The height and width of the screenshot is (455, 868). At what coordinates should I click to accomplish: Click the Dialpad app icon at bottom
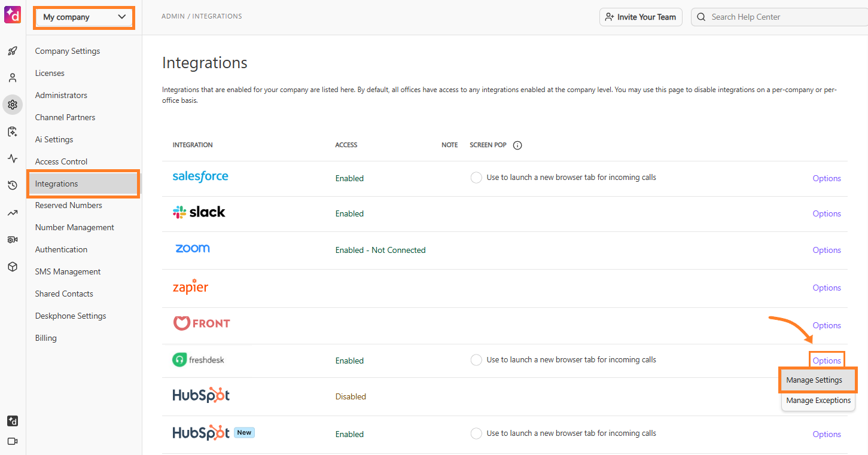click(13, 421)
